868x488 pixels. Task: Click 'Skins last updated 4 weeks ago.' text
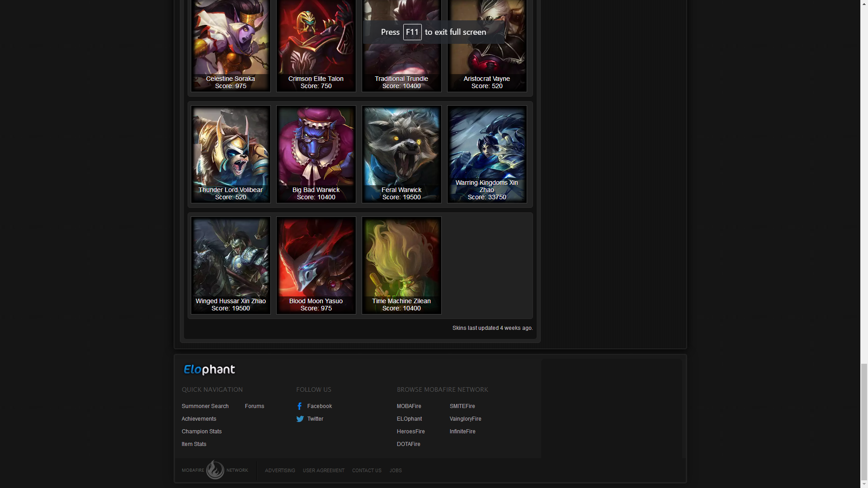[493, 328]
